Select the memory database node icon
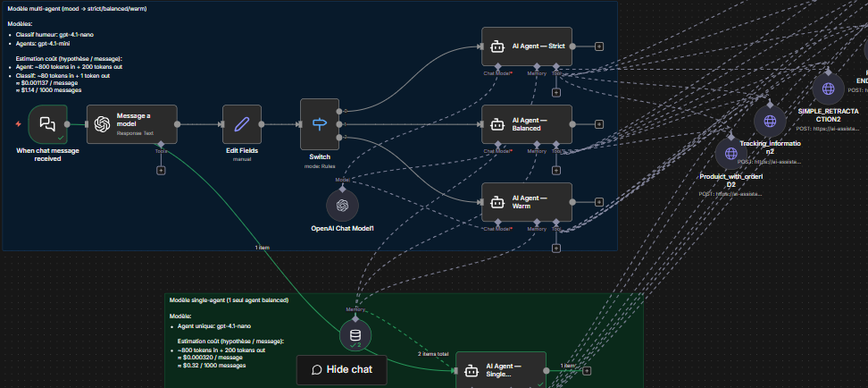This screenshot has height=388, width=868. [355, 335]
